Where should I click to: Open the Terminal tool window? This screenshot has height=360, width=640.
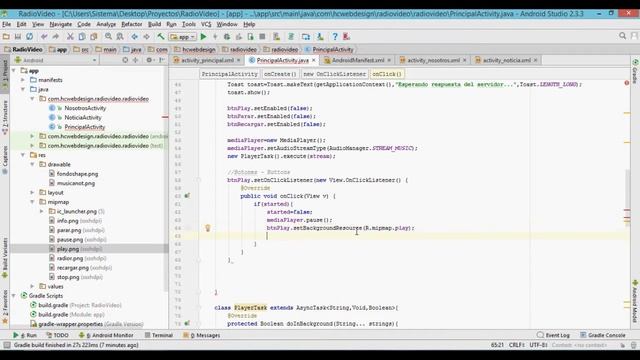159,335
